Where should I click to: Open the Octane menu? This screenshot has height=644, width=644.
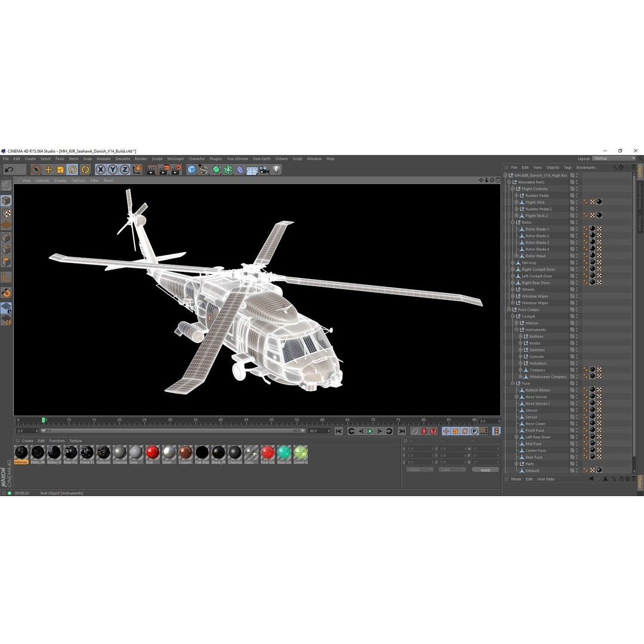pyautogui.click(x=281, y=159)
